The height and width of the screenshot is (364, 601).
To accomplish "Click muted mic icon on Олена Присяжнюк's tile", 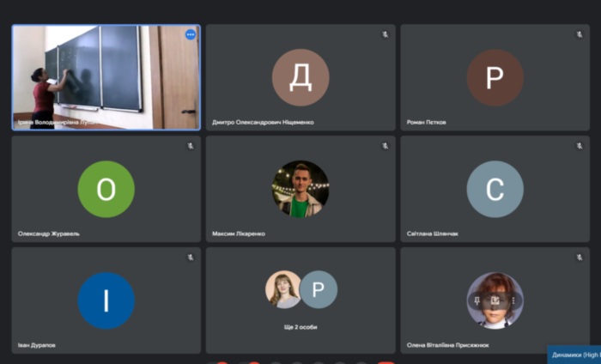I will (x=580, y=258).
